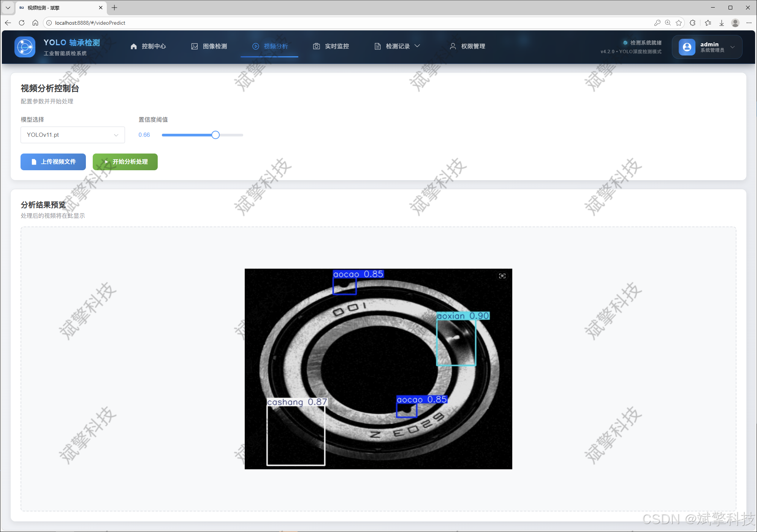
Task: Click the zoom magnifier icon in address bar
Action: 668,23
